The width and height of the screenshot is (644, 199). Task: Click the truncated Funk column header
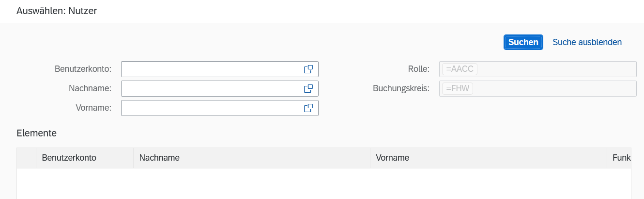621,158
